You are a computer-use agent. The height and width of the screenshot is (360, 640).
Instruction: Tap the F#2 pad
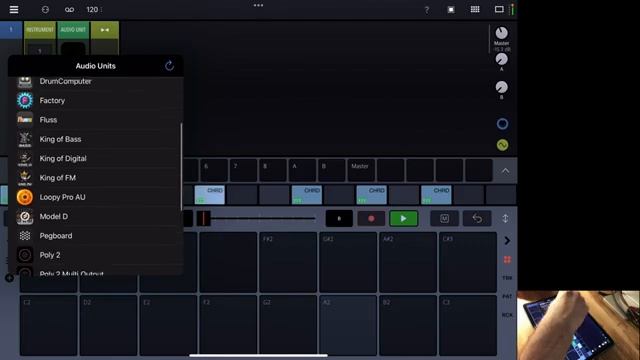pos(288,262)
